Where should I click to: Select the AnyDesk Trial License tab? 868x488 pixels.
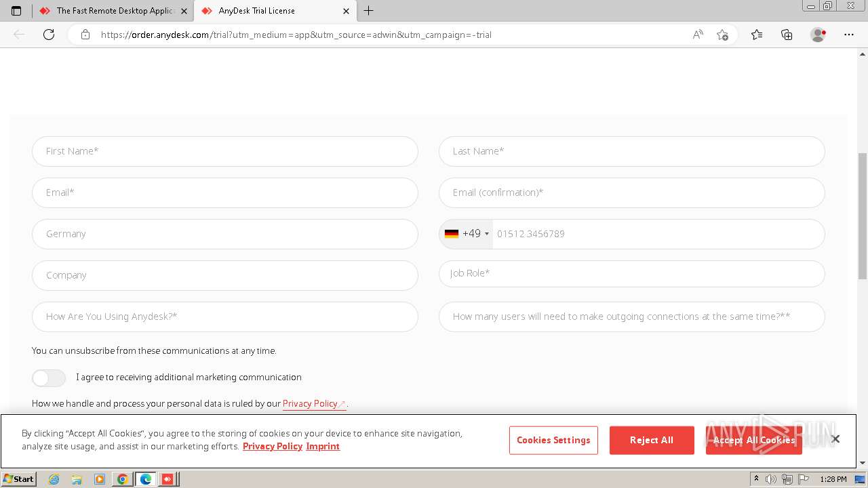click(x=275, y=11)
